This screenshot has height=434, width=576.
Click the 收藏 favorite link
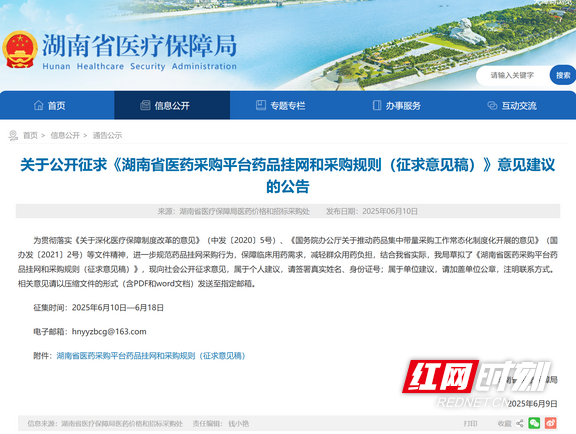tap(504, 423)
